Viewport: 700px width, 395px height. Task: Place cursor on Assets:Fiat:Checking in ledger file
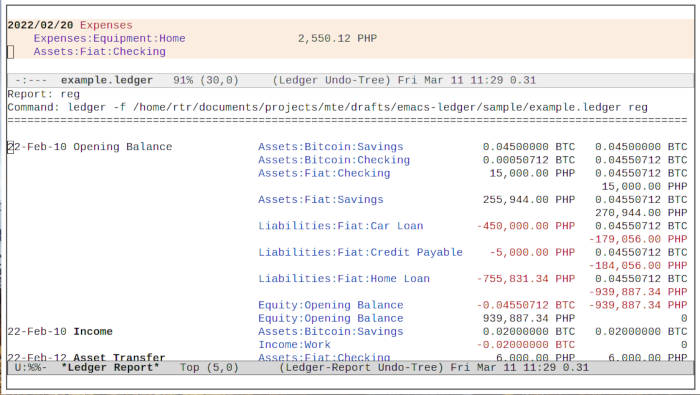pos(100,52)
